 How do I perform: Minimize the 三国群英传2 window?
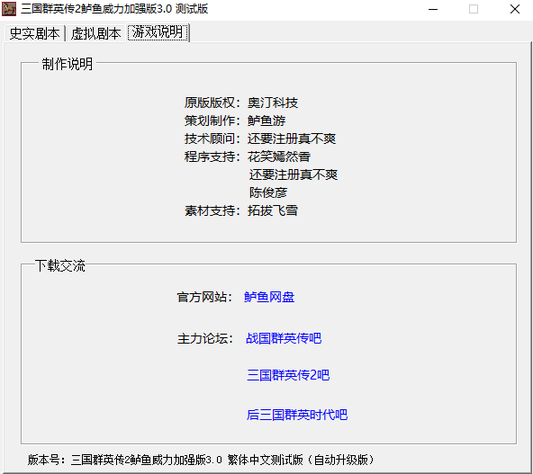[433, 9]
